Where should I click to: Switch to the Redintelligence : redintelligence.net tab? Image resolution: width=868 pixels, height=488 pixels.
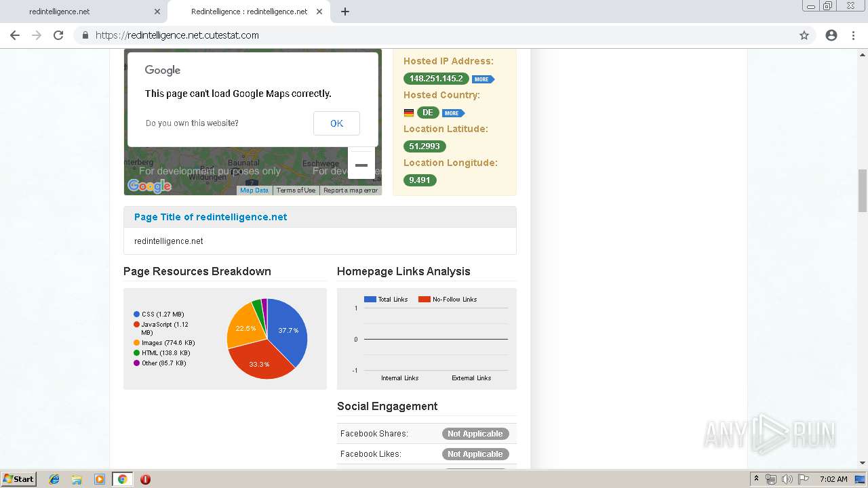(249, 12)
